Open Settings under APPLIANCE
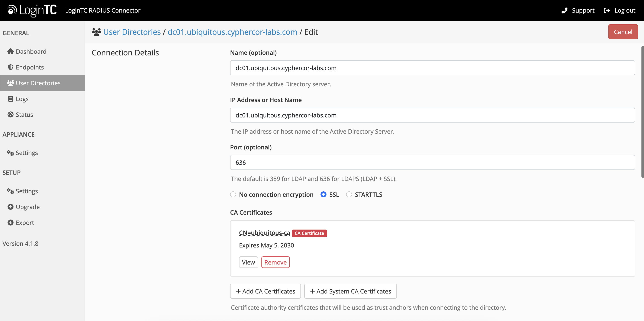Screen dimensions: 644x321 (x=42, y=153)
